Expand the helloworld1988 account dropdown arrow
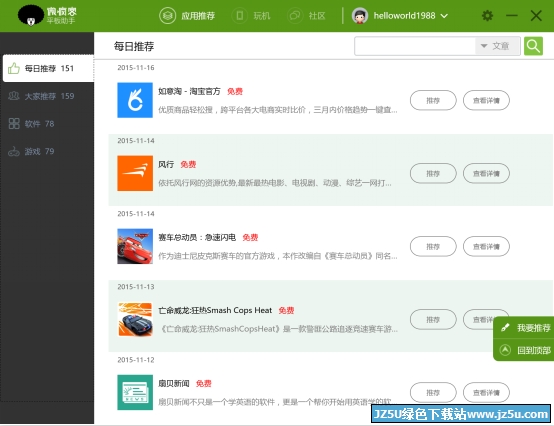This screenshot has height=426, width=554. click(444, 16)
